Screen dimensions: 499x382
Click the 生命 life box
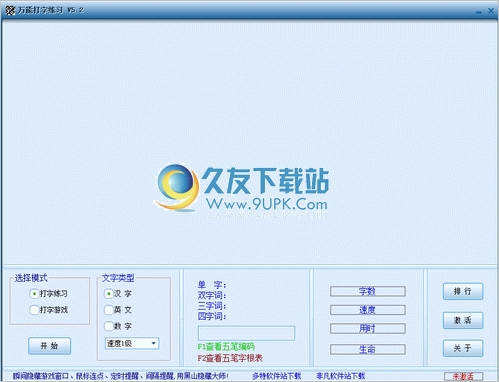368,349
